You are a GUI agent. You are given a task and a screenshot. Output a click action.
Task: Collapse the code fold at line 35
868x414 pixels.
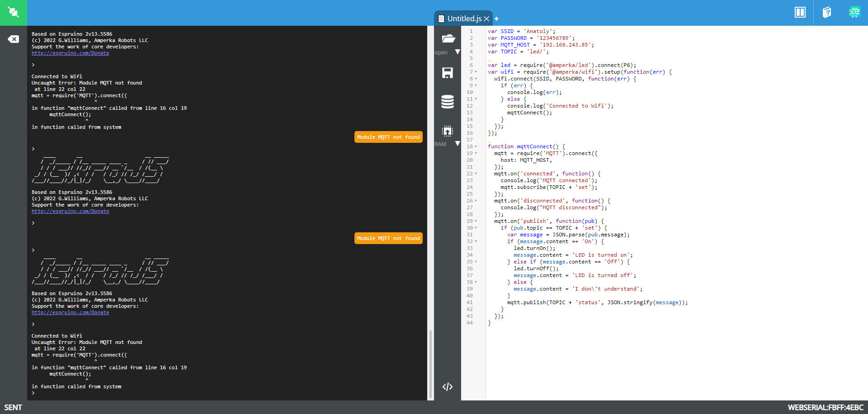coord(476,262)
